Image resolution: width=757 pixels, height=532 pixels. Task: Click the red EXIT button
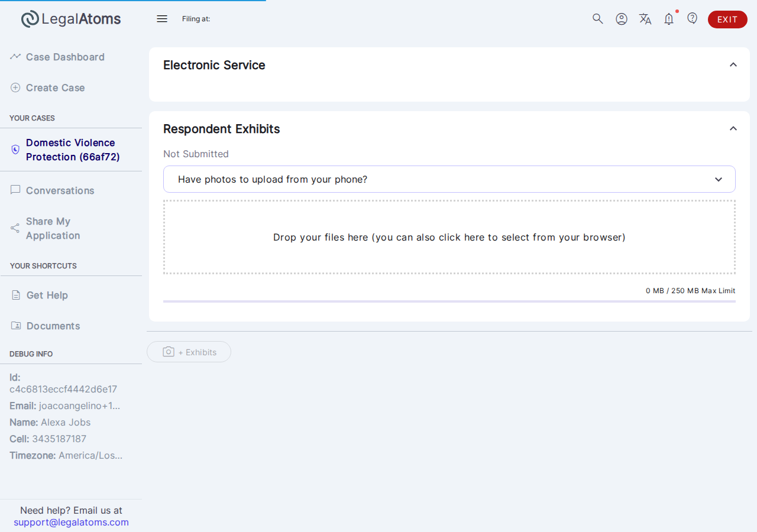[x=727, y=20]
